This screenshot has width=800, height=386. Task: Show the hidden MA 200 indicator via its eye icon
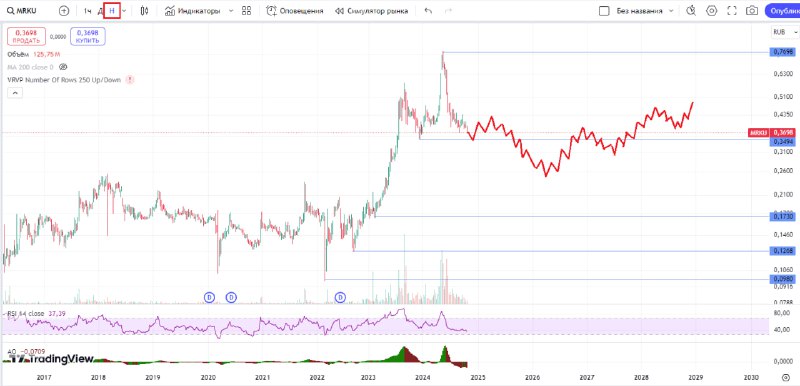[x=63, y=67]
